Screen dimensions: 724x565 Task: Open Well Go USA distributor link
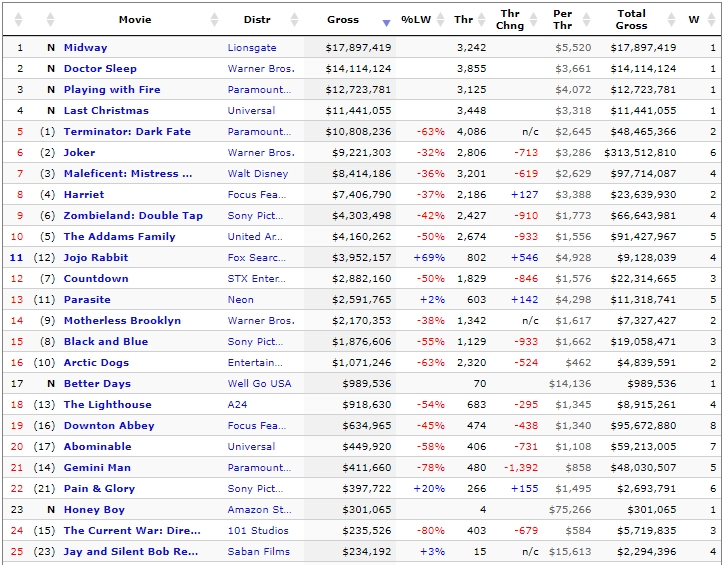coord(259,384)
